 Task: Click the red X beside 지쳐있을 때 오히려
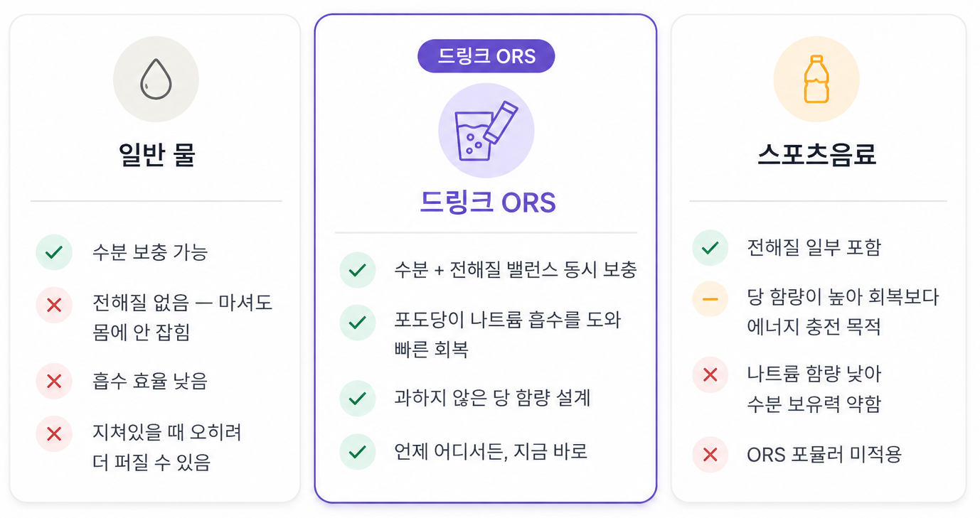click(54, 434)
